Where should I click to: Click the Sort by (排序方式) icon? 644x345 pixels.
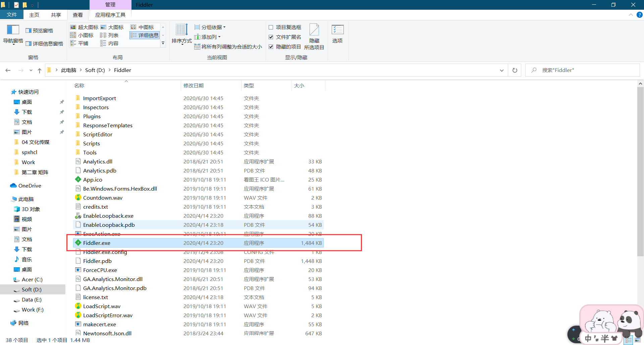pyautogui.click(x=181, y=30)
